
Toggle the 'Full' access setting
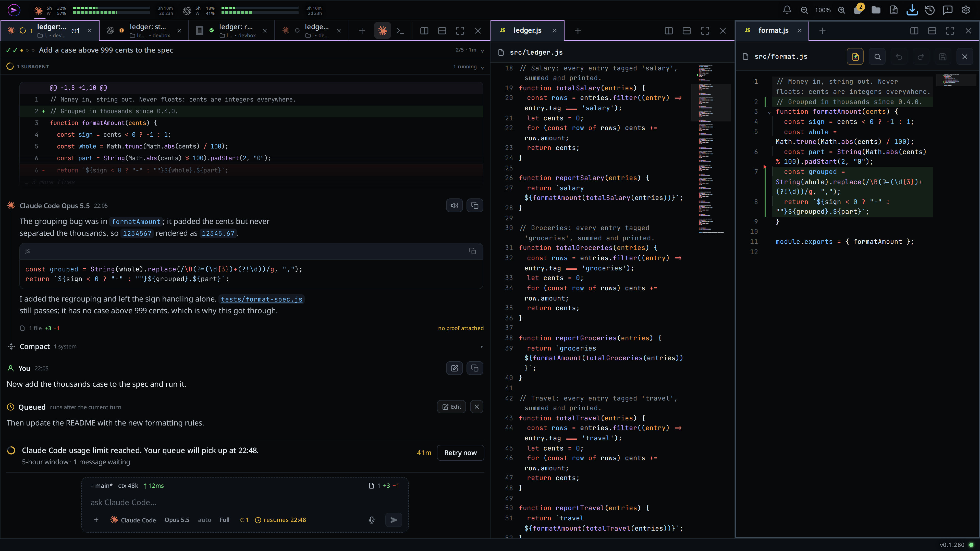point(225,520)
